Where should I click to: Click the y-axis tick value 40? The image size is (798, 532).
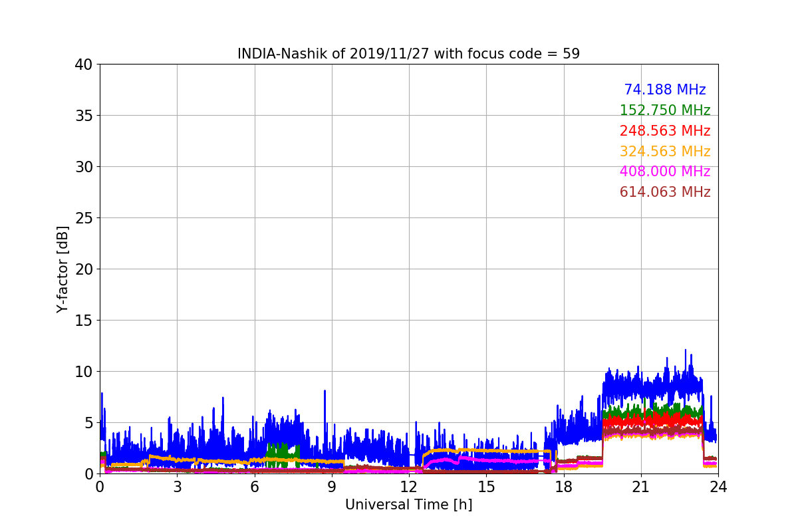click(84, 65)
